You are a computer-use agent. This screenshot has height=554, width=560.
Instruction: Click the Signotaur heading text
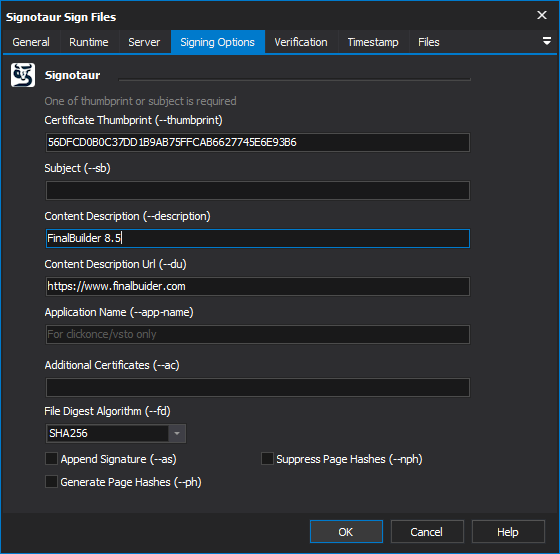[x=72, y=75]
